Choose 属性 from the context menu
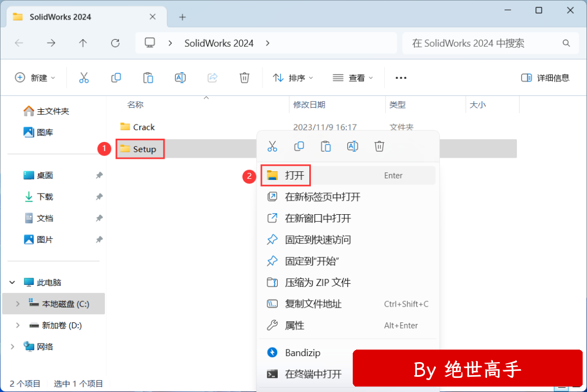The width and height of the screenshot is (587, 392). (295, 326)
